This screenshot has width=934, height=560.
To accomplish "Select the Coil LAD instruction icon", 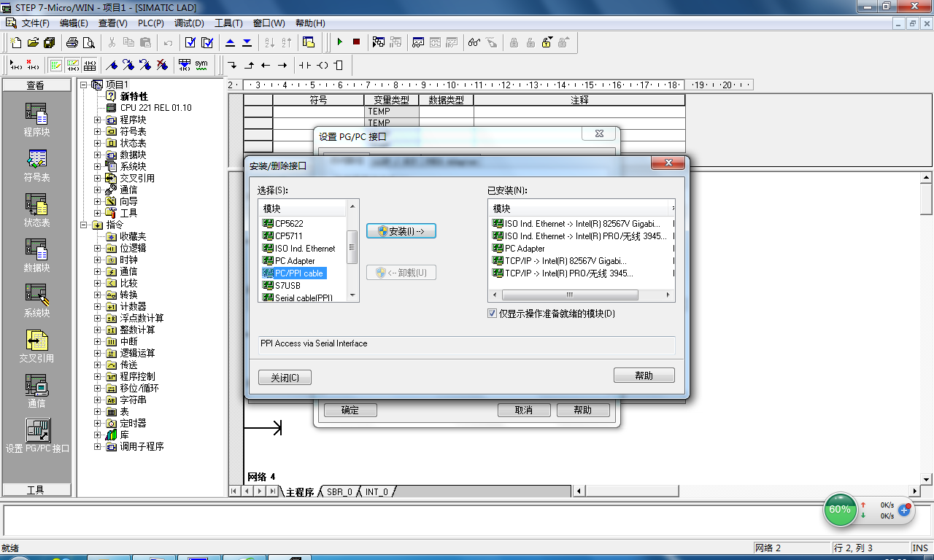I will pos(322,65).
